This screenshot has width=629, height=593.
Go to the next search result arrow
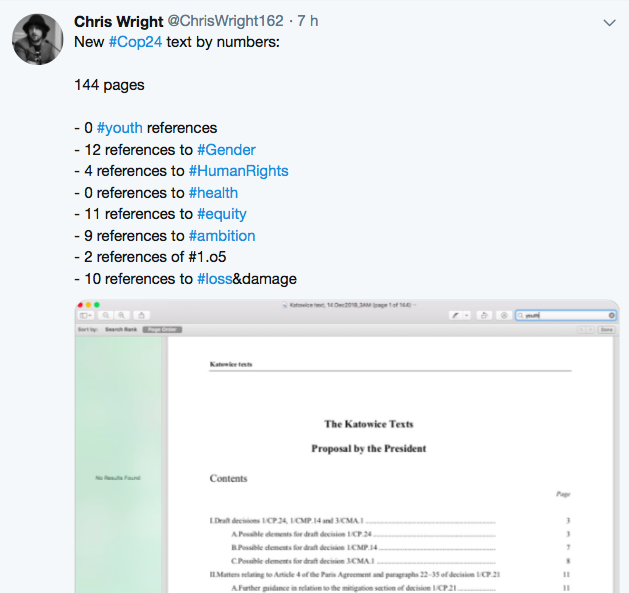pos(590,329)
